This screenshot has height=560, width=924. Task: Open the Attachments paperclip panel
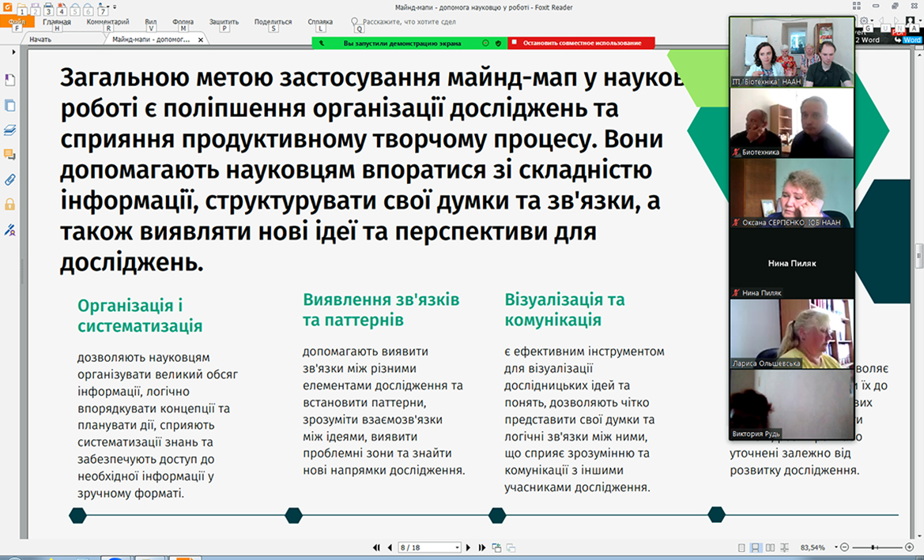tap(10, 179)
